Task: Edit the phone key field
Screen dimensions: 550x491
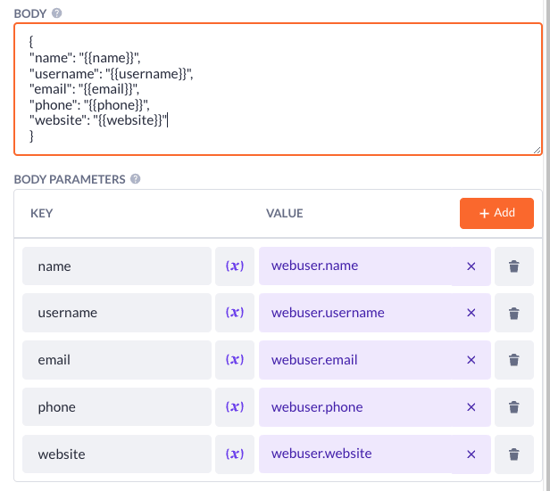Action: [x=117, y=407]
